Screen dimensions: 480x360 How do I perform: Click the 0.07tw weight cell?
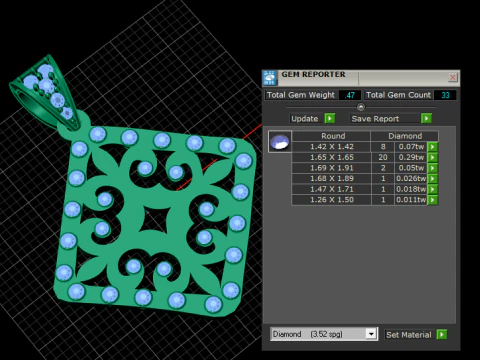(x=411, y=147)
